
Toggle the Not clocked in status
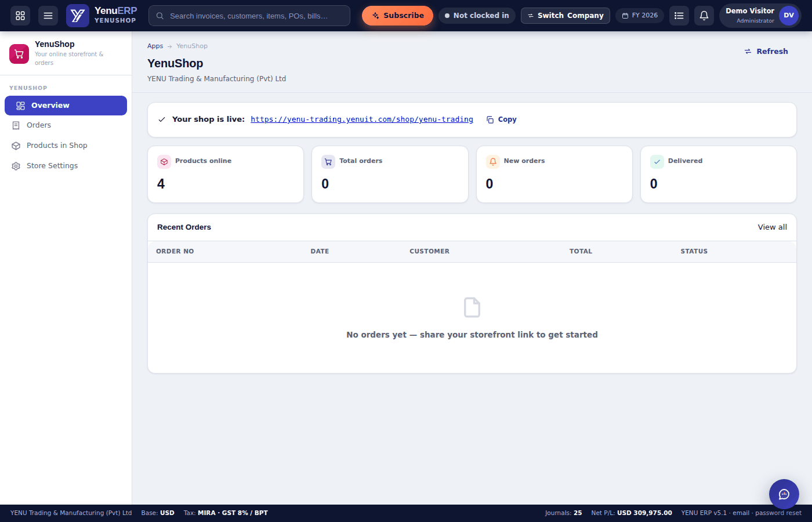coord(477,16)
